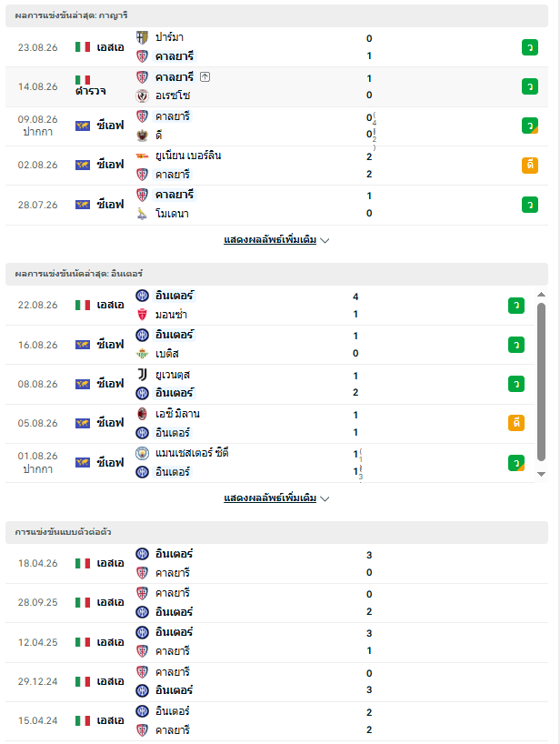Click the Juventus logo icon
560x744 pixels.
142,375
